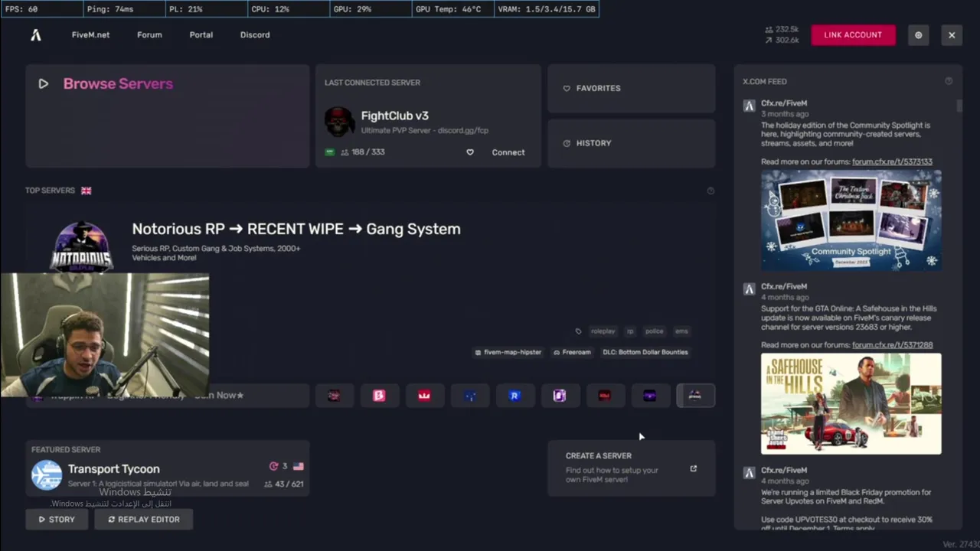980x551 pixels.
Task: Click the Transport Tycoon airplane icon
Action: [x=46, y=475]
